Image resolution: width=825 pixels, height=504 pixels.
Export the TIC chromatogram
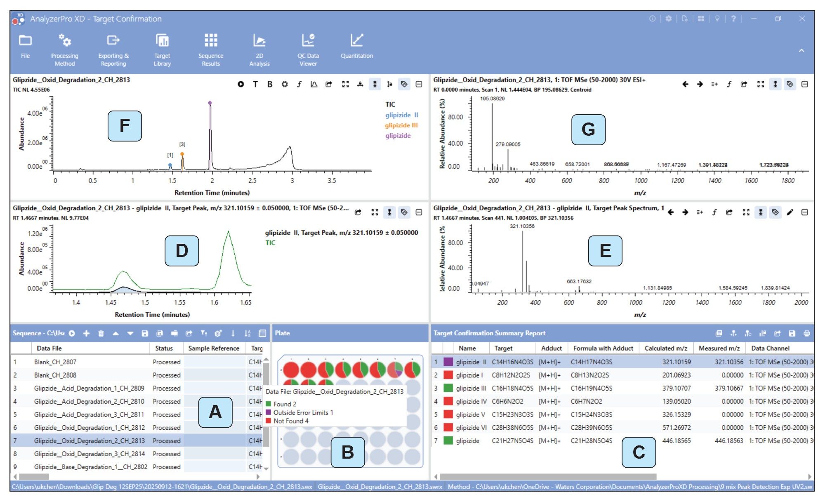pyautogui.click(x=329, y=84)
